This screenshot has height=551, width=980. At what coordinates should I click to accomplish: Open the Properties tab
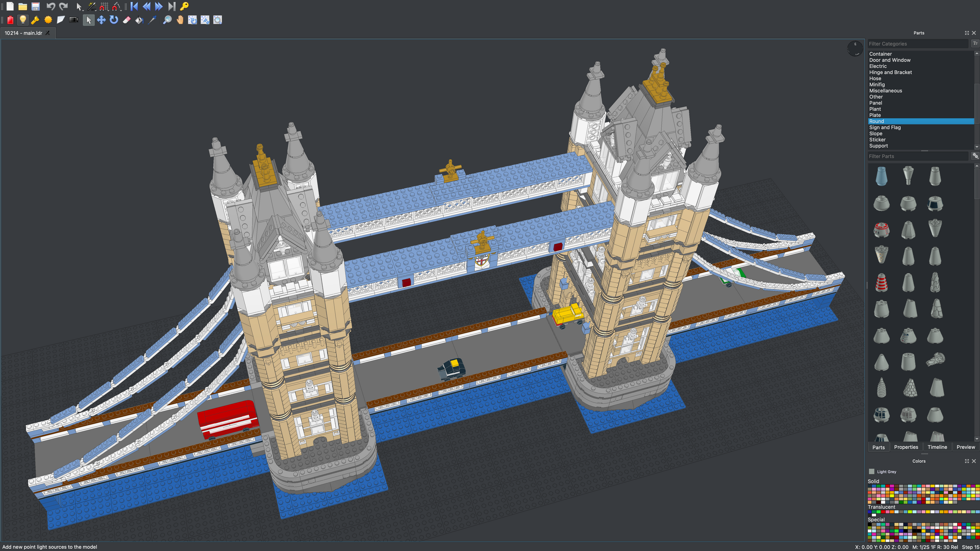[x=906, y=447]
